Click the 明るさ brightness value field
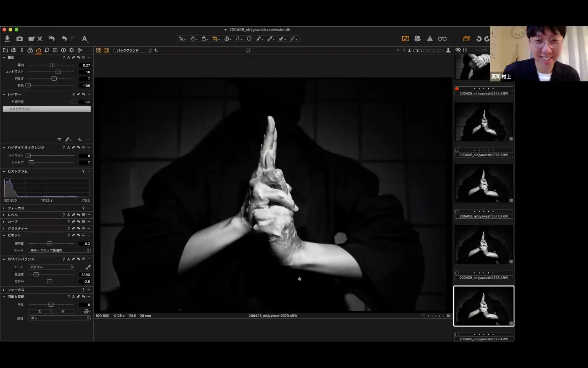The image size is (588, 368). [x=85, y=79]
